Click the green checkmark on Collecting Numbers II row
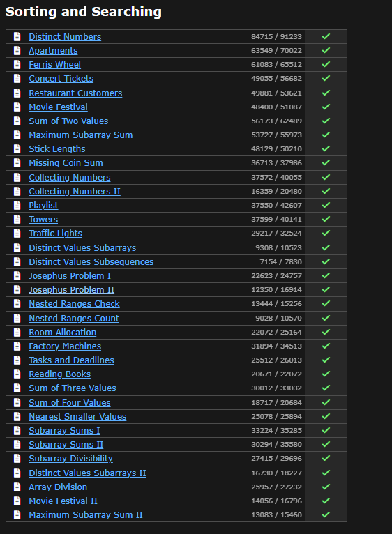The image size is (392, 534). click(x=326, y=191)
